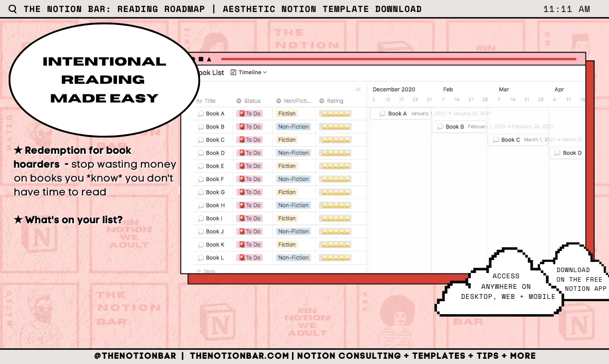The image size is (609, 364).
Task: Click the triangle window control icon
Action: [x=209, y=59]
